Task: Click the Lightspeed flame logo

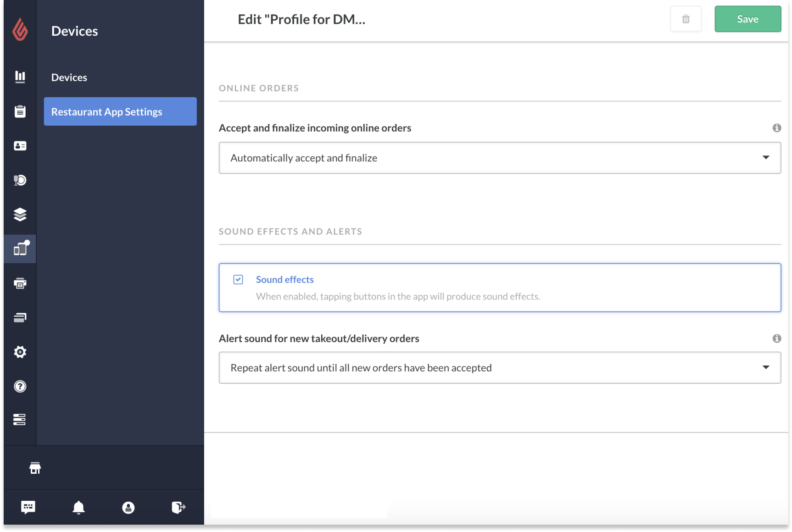Action: (20, 29)
